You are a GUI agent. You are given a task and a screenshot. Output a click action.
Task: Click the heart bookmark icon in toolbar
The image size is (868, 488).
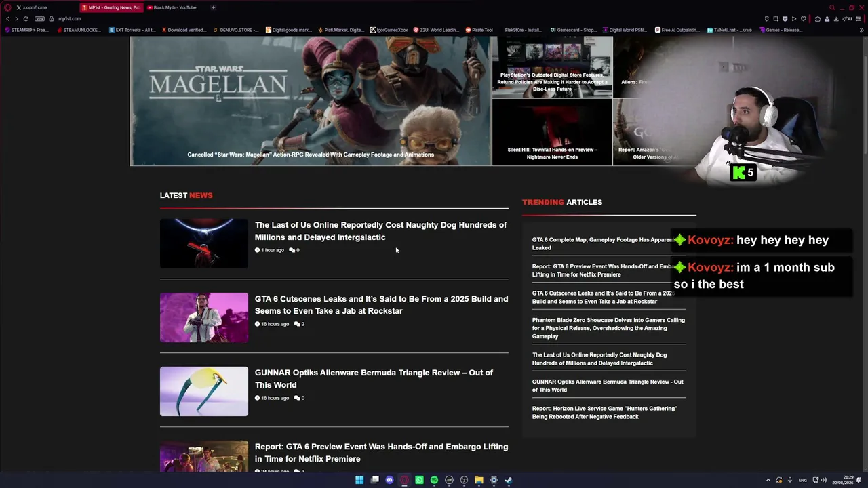804,19
